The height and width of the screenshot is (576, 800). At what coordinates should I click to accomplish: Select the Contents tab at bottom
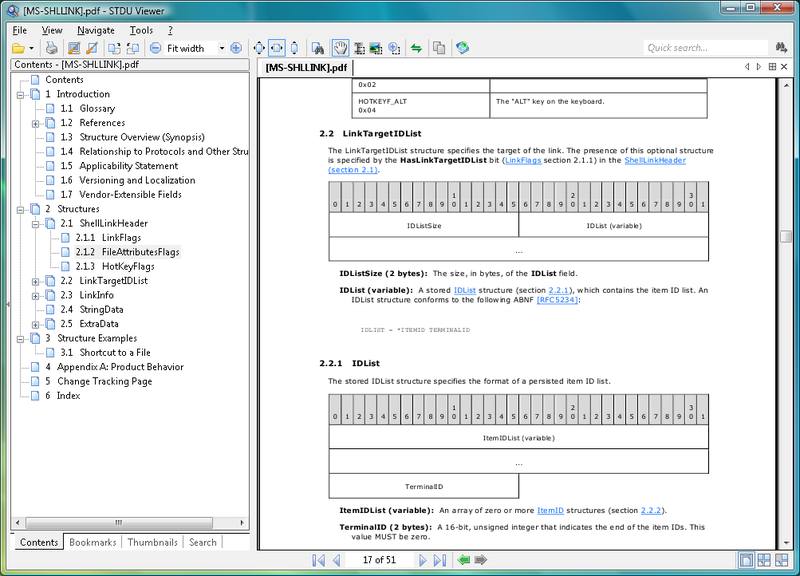click(x=39, y=542)
